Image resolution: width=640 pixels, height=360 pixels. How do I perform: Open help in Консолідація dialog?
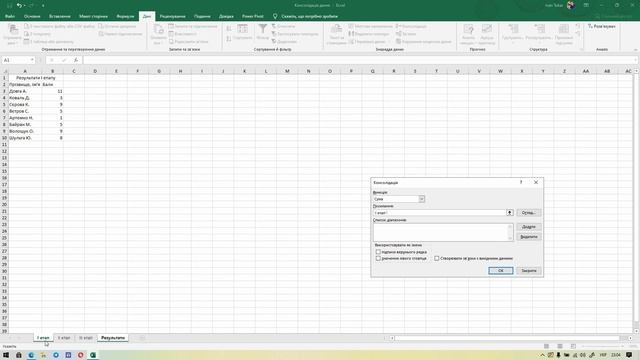pyautogui.click(x=521, y=182)
